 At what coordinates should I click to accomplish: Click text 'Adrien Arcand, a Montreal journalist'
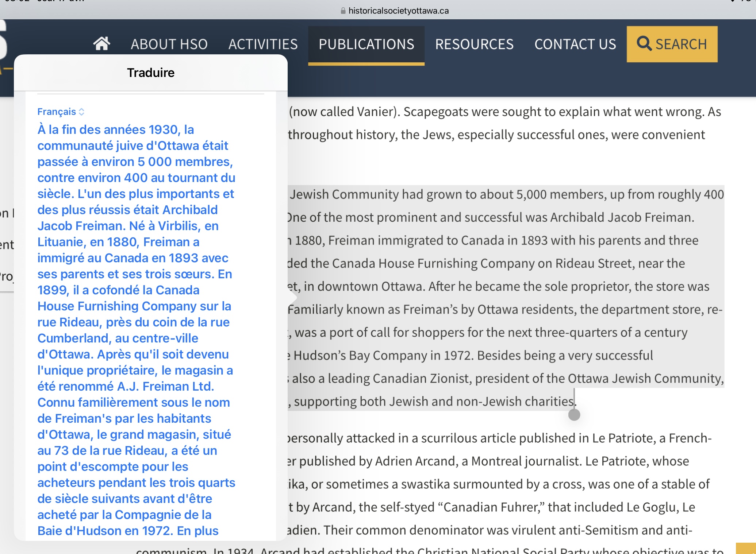(477, 461)
